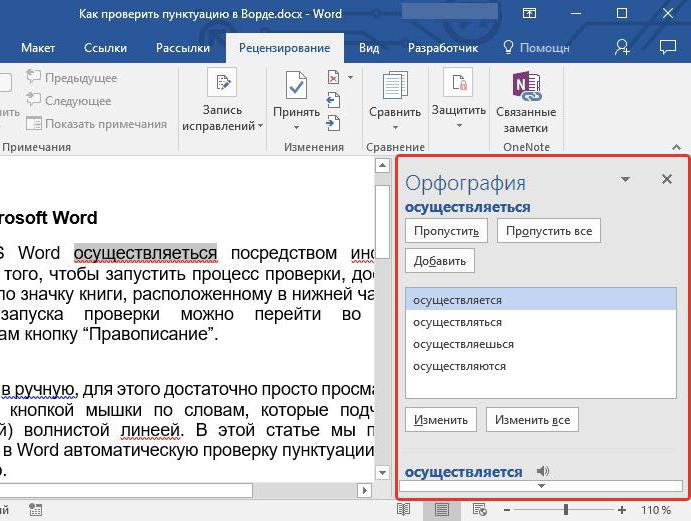Screen dimensions: 691x521
Task: Click the Пропустить button
Action: 446,231
